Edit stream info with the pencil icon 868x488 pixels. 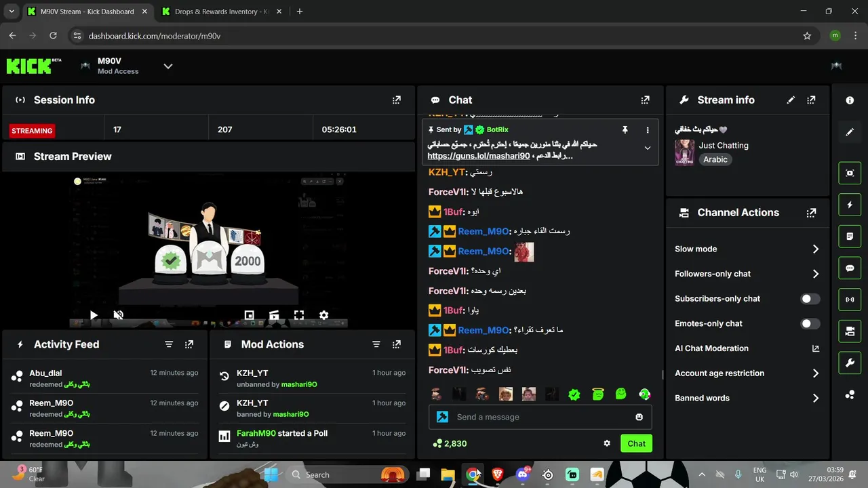(x=791, y=100)
